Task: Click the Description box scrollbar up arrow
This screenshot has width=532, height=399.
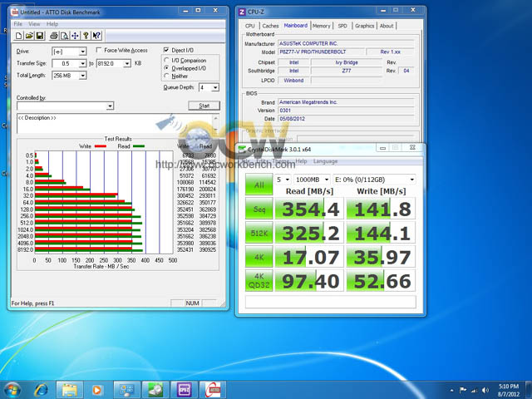Action: tap(216, 118)
